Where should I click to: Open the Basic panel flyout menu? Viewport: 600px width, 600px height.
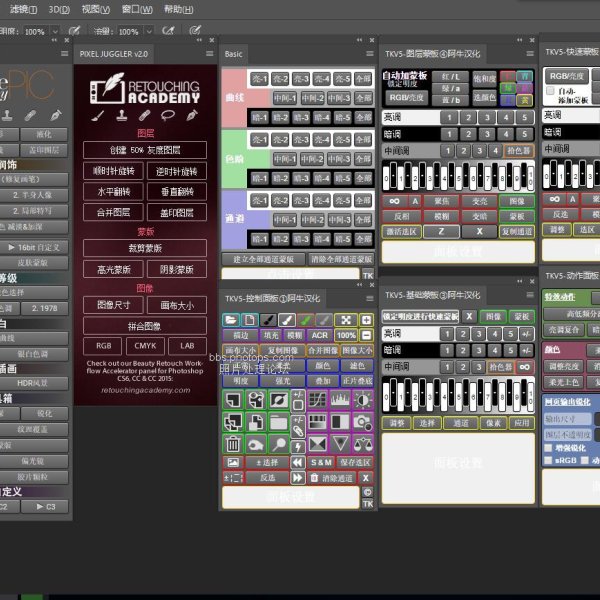coord(369,54)
